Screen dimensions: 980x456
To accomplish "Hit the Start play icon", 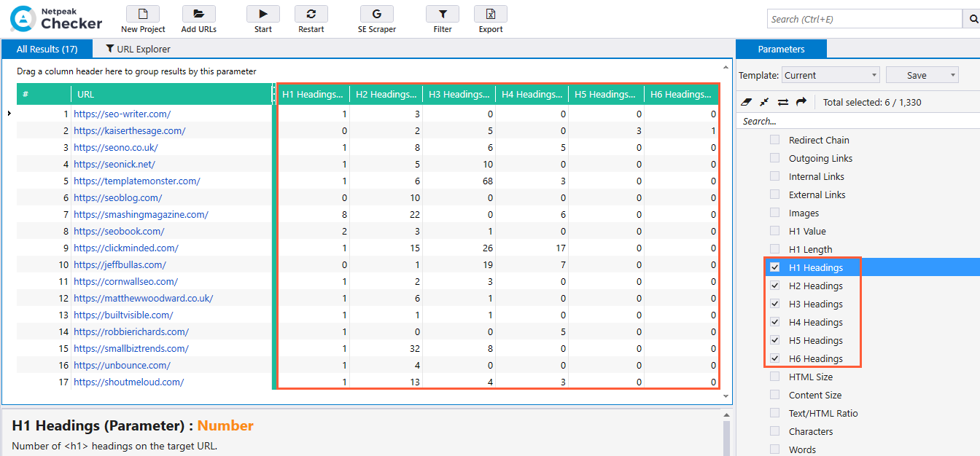I will [263, 14].
